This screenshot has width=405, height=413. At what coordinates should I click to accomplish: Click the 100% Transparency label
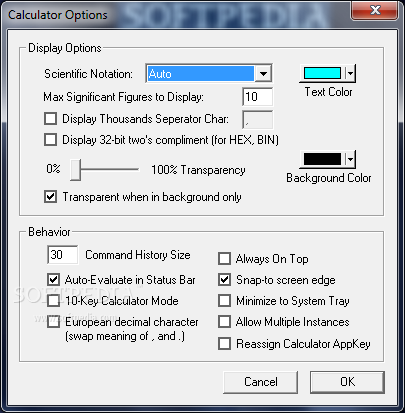click(x=198, y=170)
